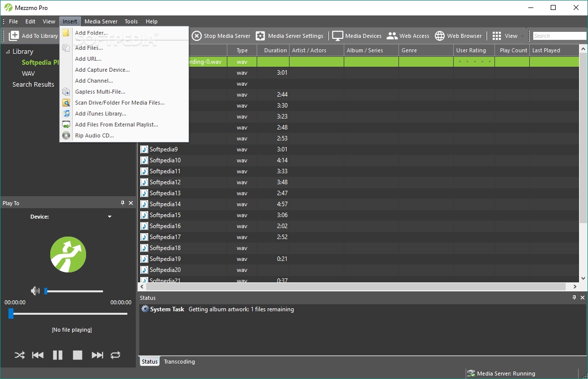Select the Softpedia12 file row
The height and width of the screenshot is (379, 588).
[359, 182]
